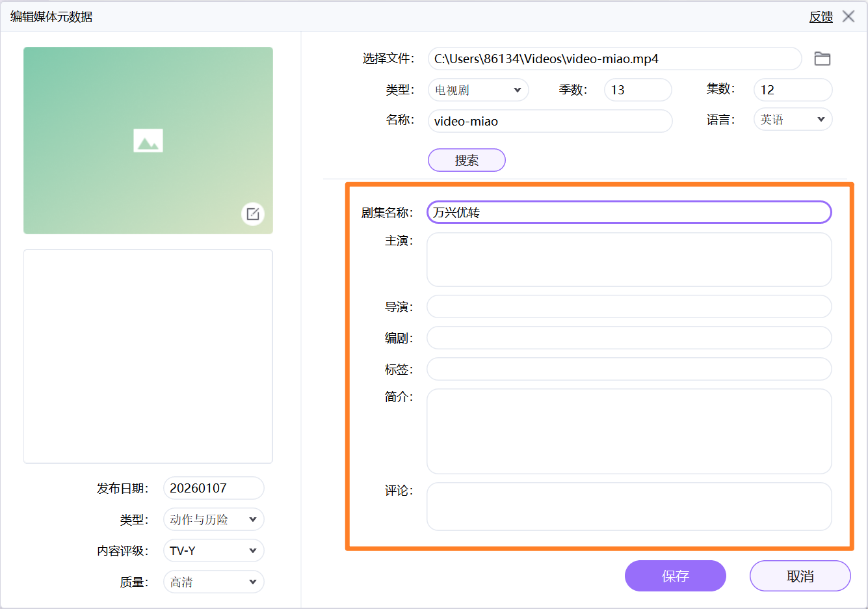Click the 编剧 screenwriter field
The image size is (868, 609).
point(628,338)
